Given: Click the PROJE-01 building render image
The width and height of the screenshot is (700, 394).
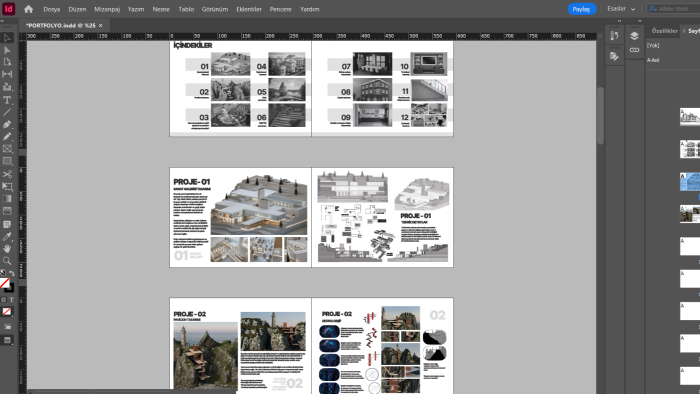Looking at the screenshot, I should point(259,205).
